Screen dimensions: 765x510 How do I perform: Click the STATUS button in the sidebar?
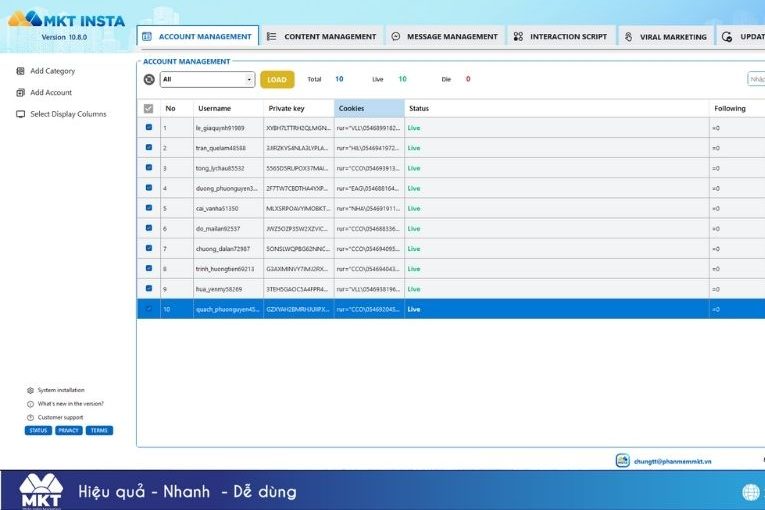[x=38, y=430]
